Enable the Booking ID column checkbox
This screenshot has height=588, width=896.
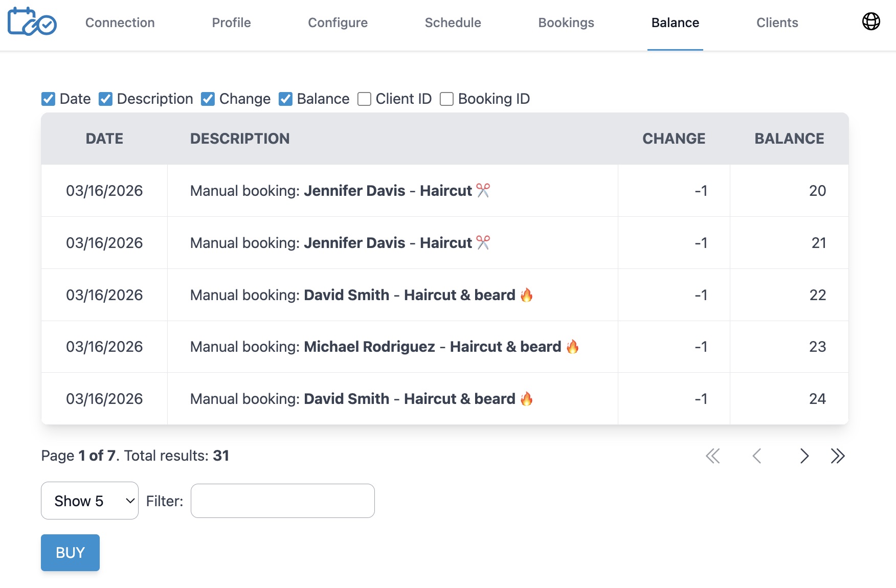(446, 99)
